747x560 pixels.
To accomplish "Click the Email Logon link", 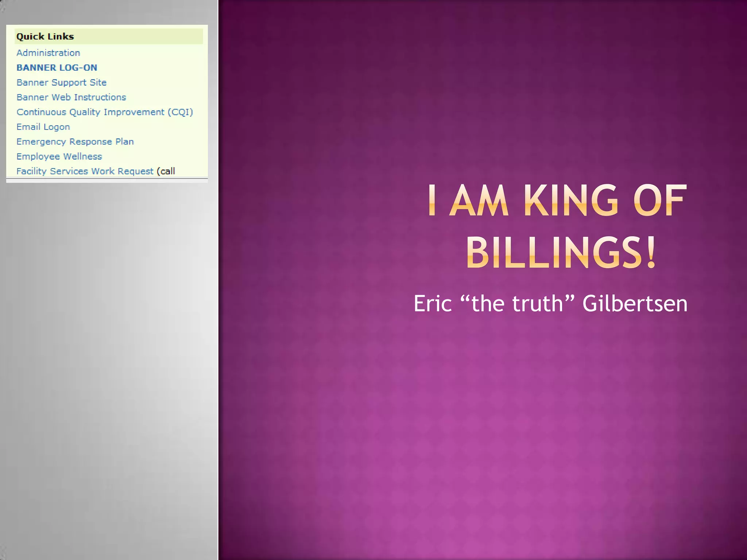I will click(x=43, y=127).
